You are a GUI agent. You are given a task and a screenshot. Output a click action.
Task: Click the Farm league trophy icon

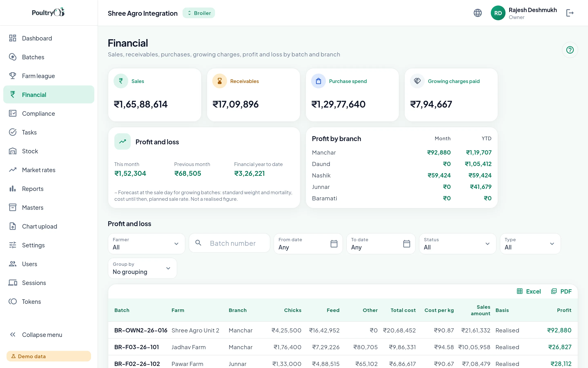[x=13, y=76]
